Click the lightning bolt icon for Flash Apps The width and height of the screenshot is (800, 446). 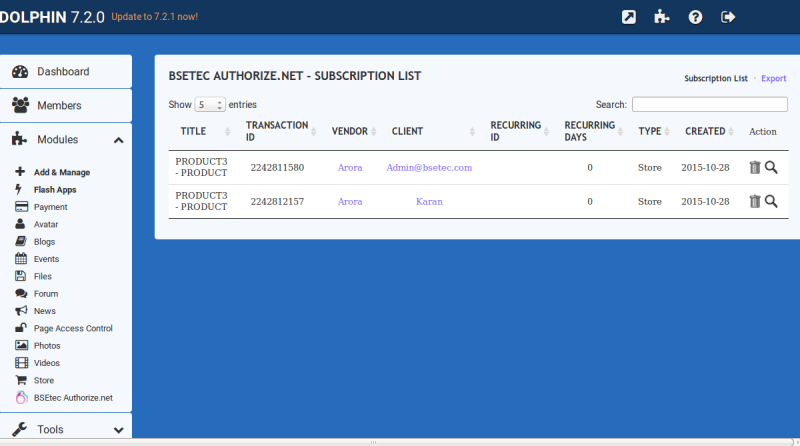19,189
